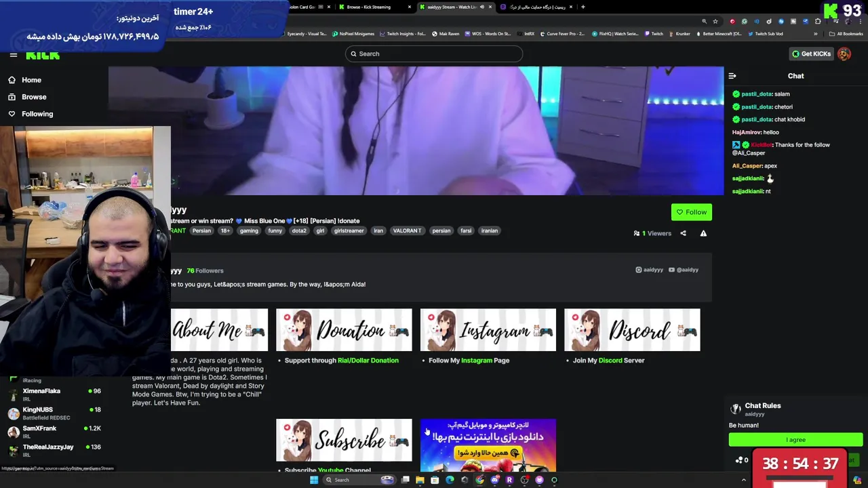Agree to the chat rules
The image size is (868, 488).
(x=795, y=440)
